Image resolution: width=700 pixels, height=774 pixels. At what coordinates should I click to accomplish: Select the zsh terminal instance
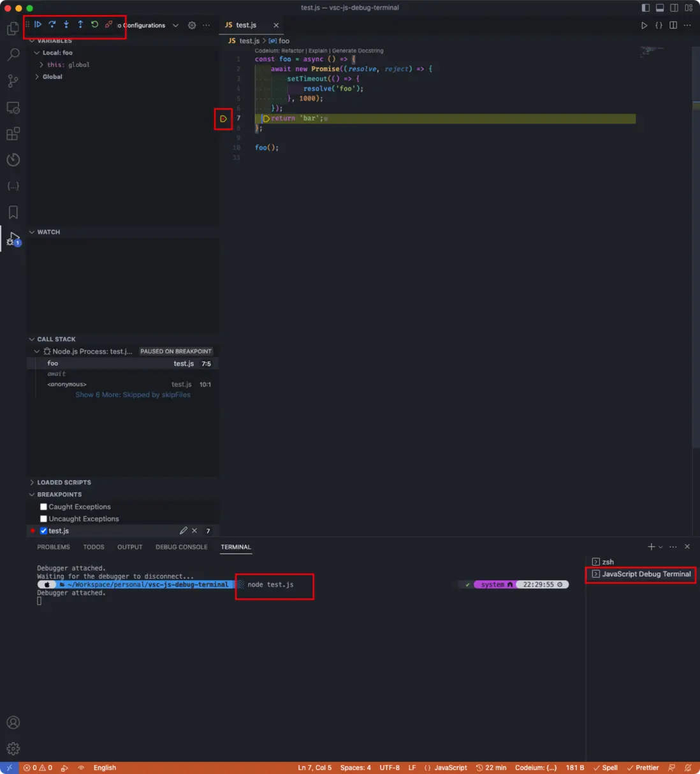(641, 562)
